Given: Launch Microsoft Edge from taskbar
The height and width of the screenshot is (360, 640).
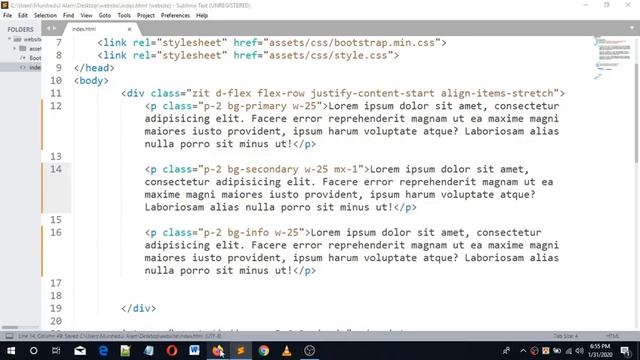Looking at the screenshot, I should (x=103, y=351).
